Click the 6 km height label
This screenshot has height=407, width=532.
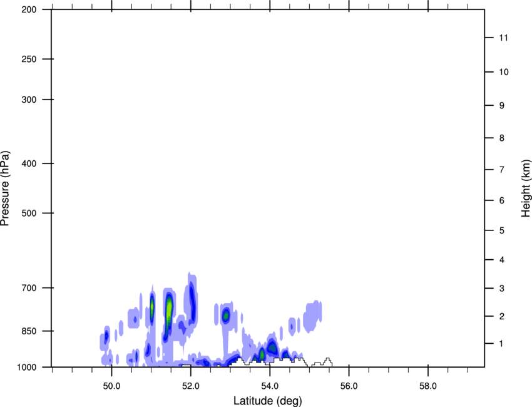502,200
